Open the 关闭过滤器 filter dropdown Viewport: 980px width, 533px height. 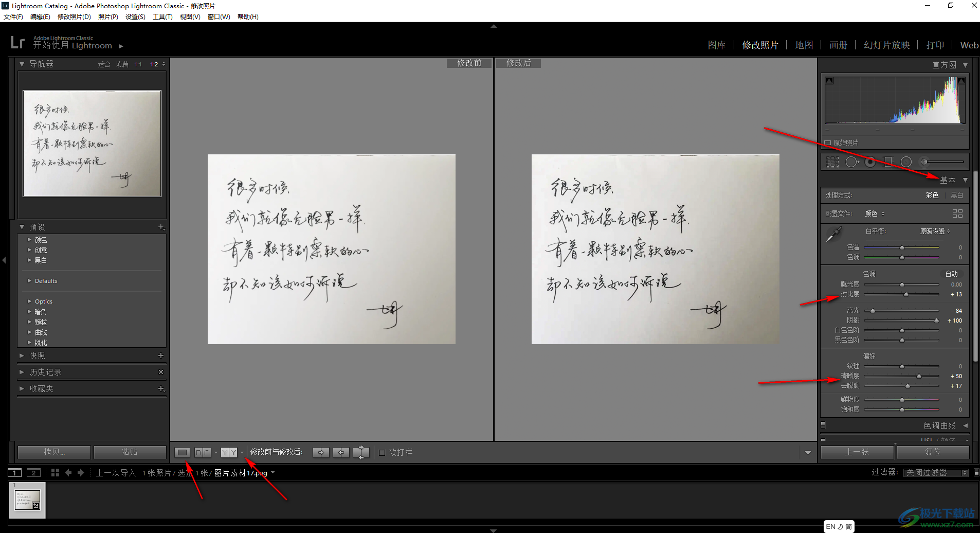point(935,472)
